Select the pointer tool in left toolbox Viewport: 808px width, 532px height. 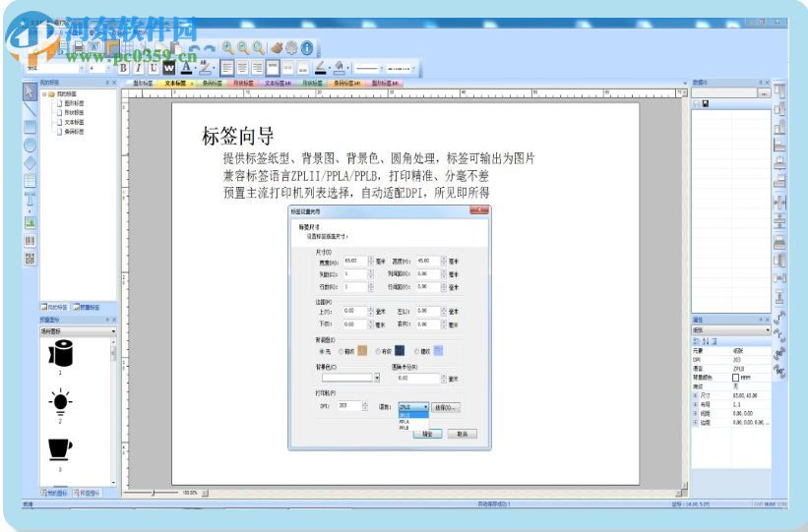coord(30,91)
